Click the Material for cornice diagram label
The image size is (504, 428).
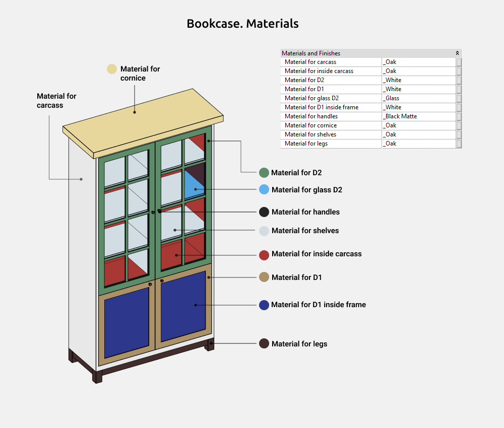pos(140,74)
